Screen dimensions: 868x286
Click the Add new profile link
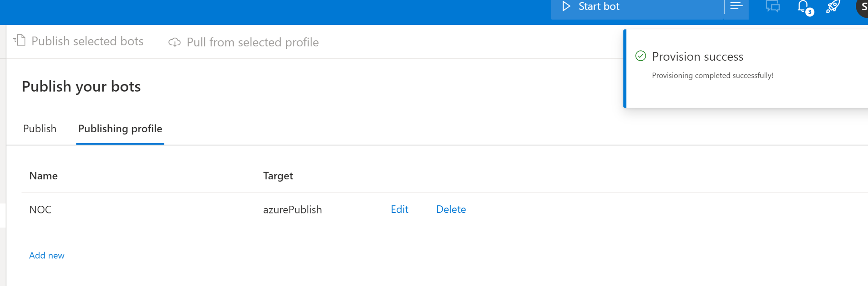pos(47,255)
